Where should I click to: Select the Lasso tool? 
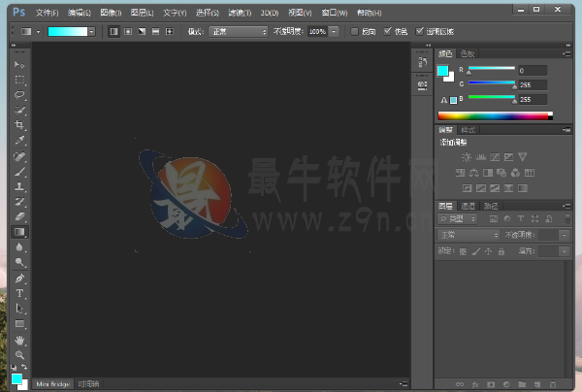coord(19,95)
